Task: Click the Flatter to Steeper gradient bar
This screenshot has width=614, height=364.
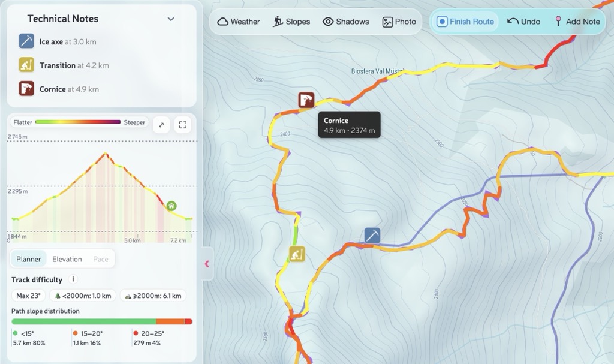Action: point(78,122)
